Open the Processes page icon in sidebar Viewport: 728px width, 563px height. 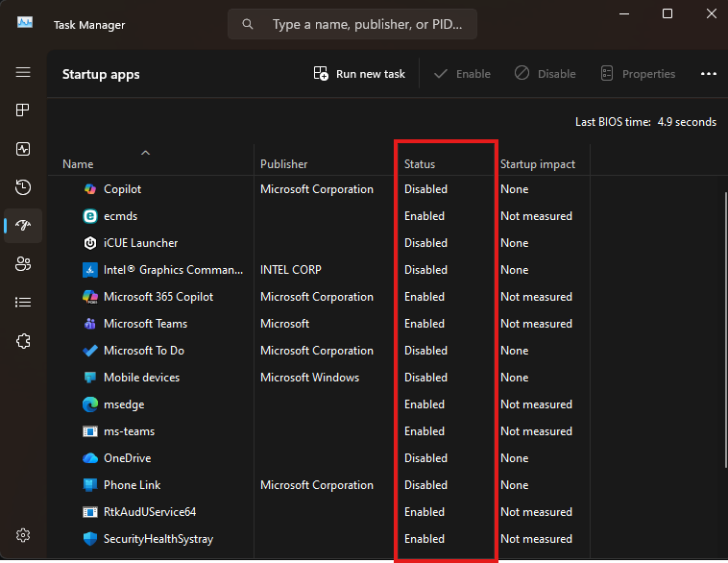coord(23,110)
